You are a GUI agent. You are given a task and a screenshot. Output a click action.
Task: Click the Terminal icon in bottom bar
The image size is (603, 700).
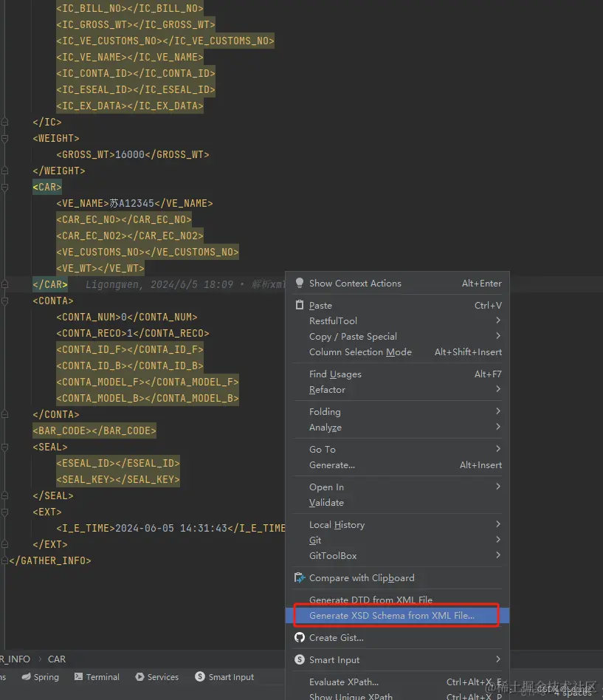pyautogui.click(x=78, y=677)
